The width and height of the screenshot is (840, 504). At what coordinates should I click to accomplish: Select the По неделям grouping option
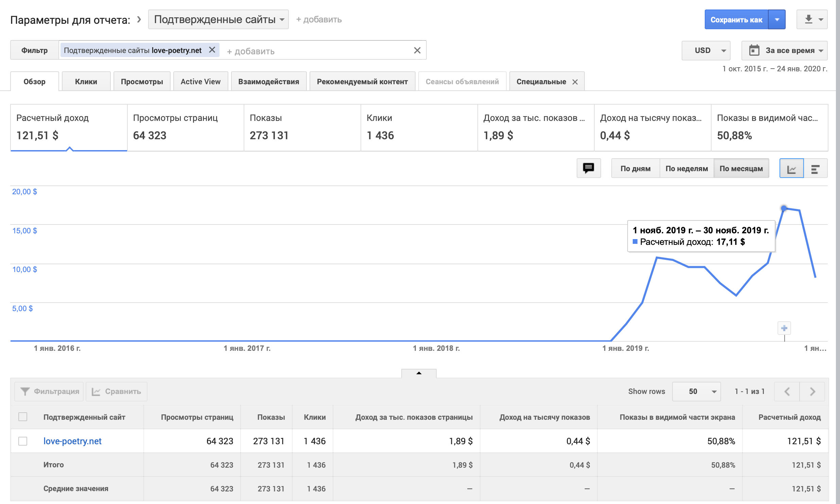pyautogui.click(x=686, y=168)
